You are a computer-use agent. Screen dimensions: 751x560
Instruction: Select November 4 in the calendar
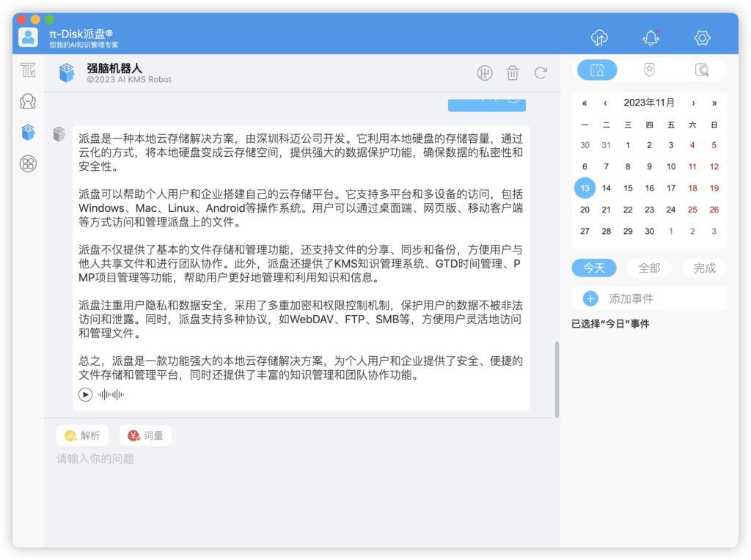(x=692, y=145)
